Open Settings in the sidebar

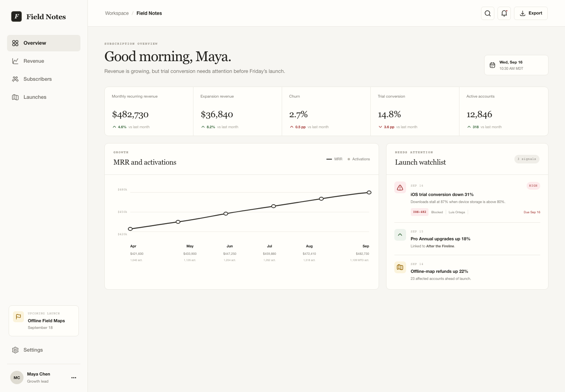point(44,350)
